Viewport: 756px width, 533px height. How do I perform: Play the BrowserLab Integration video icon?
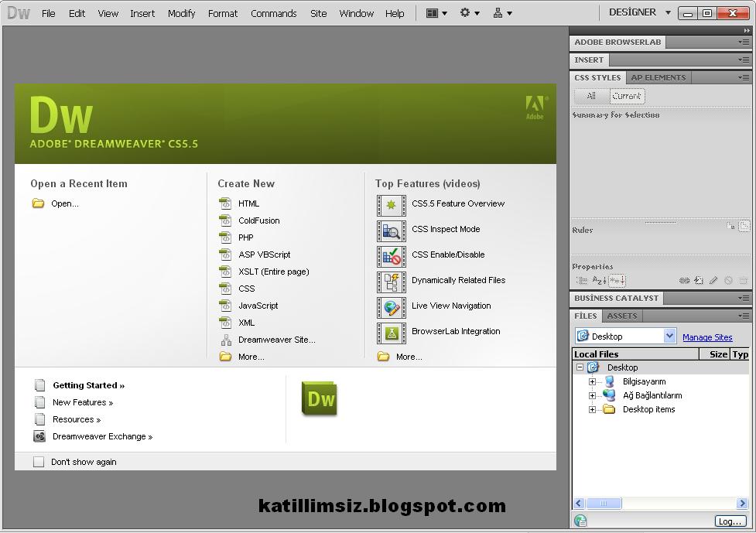pyautogui.click(x=391, y=333)
